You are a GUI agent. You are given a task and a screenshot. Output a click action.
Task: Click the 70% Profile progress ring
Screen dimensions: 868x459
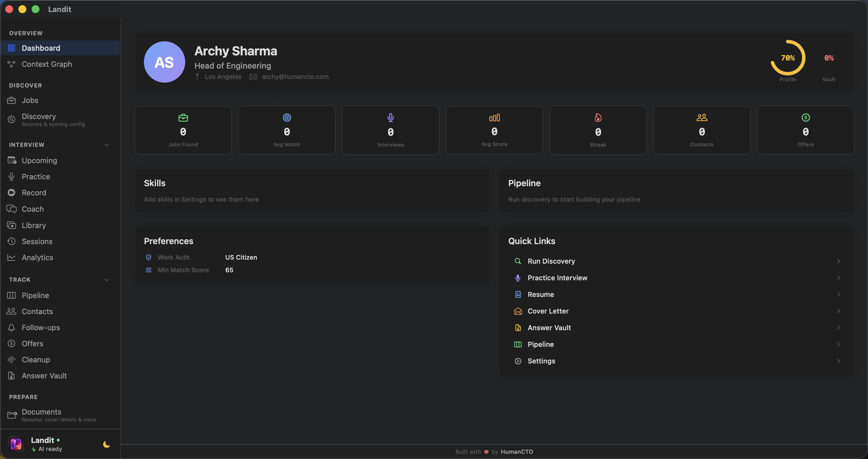pyautogui.click(x=787, y=58)
